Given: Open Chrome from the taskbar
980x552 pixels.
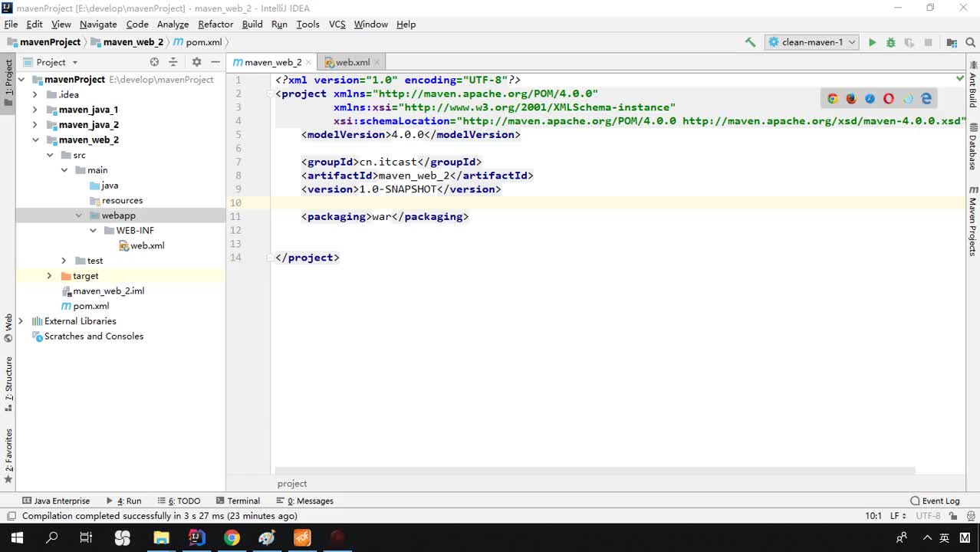Looking at the screenshot, I should 232,537.
